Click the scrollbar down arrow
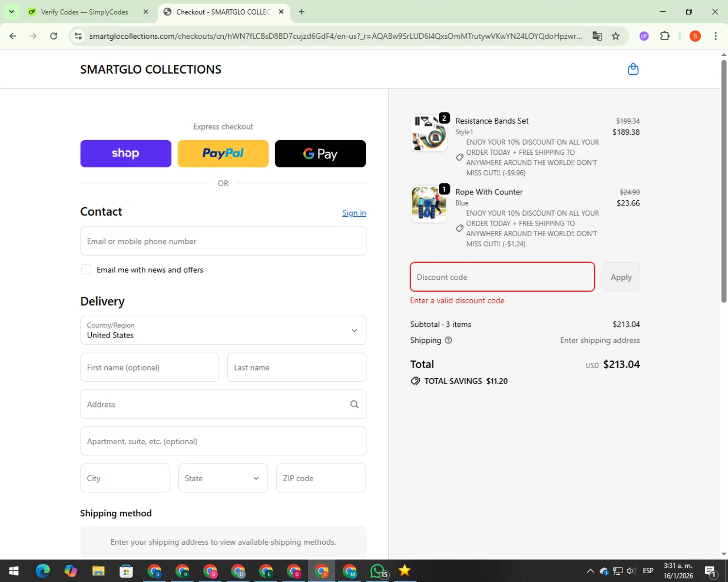 [724, 554]
